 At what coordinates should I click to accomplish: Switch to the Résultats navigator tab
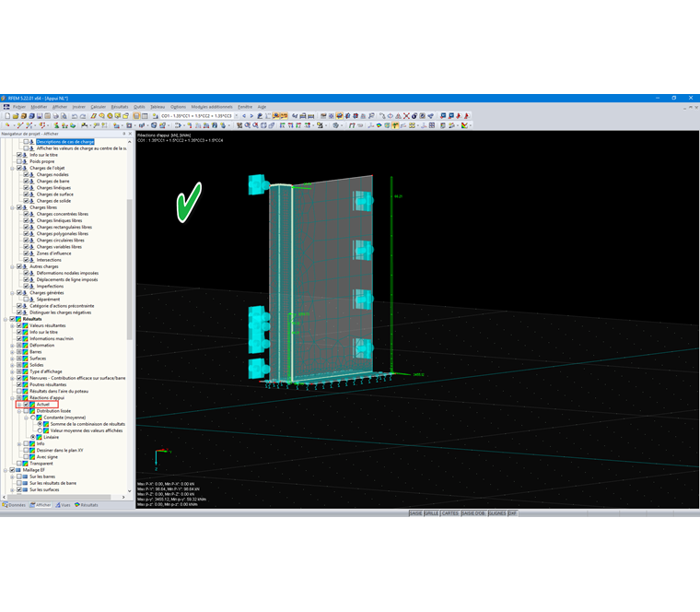(x=87, y=505)
